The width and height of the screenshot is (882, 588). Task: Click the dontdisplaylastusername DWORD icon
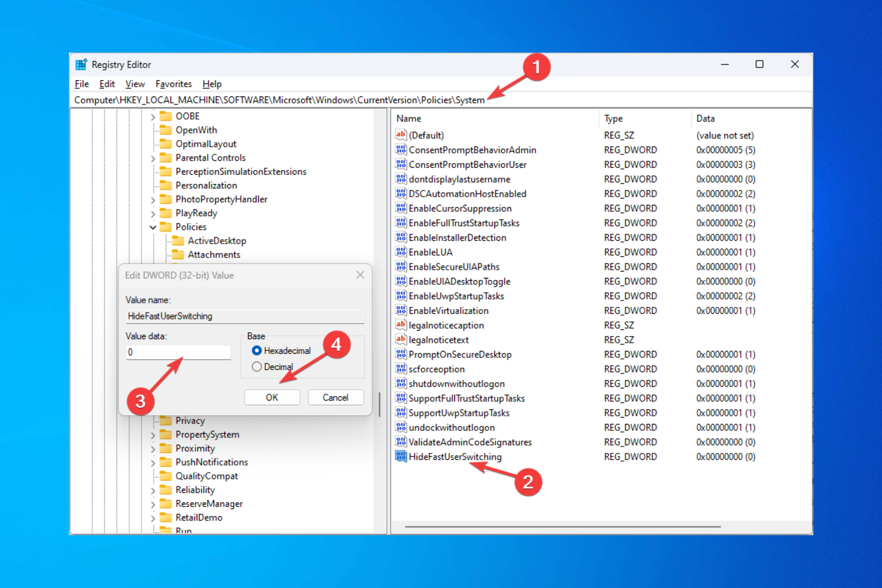401,179
